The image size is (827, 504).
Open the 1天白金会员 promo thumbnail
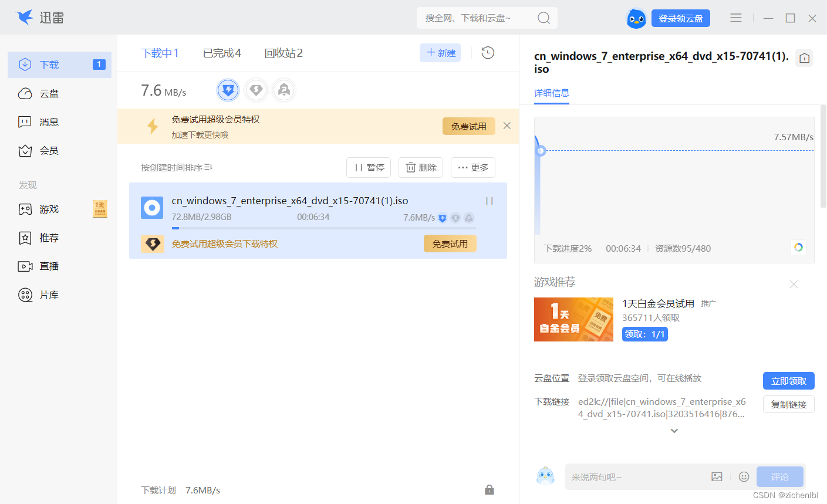(573, 319)
